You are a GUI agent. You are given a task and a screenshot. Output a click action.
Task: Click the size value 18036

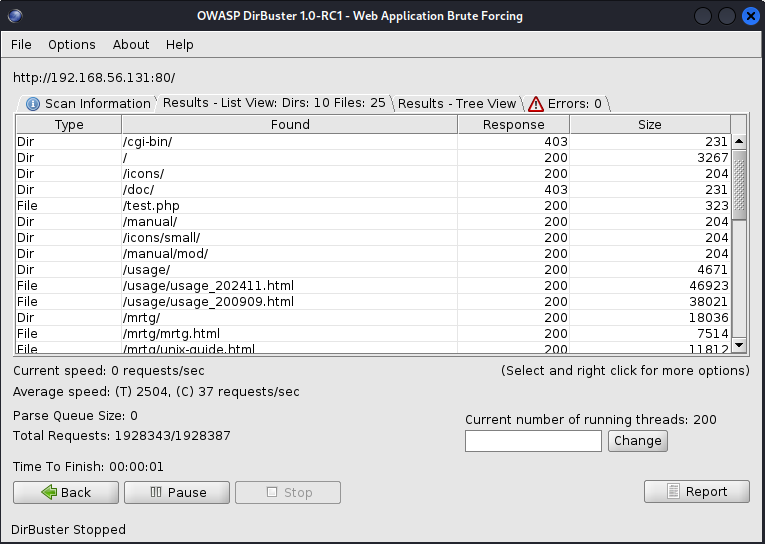click(708, 318)
